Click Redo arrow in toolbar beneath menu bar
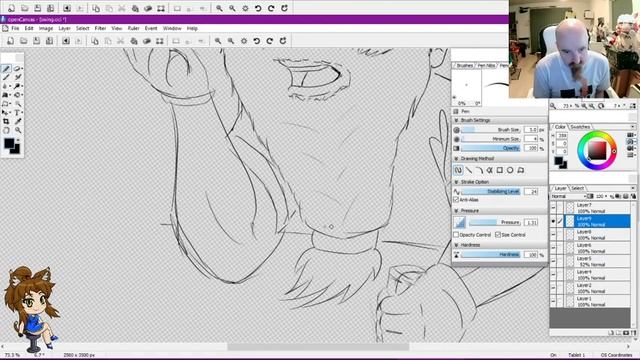This screenshot has width=640, height=360. pyautogui.click(x=269, y=41)
